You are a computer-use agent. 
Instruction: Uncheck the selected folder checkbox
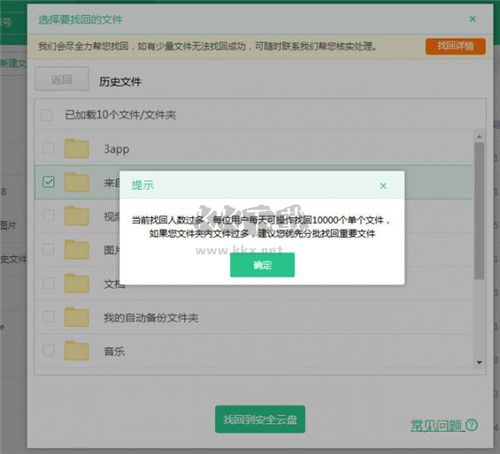49,182
